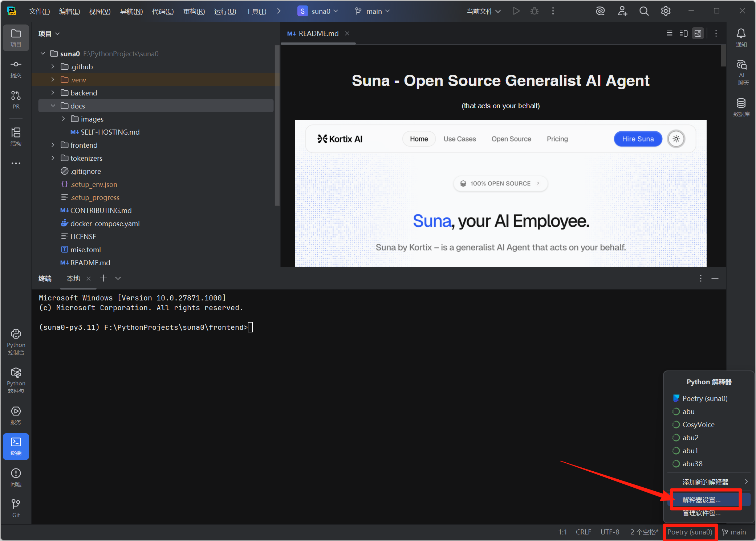This screenshot has height=541, width=756.
Task: Open the Commit tool window
Action: (16, 69)
